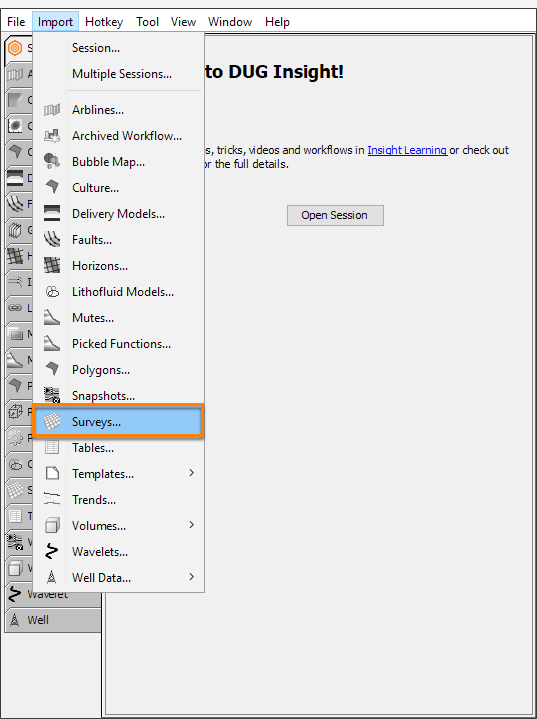537x719 pixels.
Task: Choose Multiple Sessions... import entry
Action: pyautogui.click(x=118, y=74)
